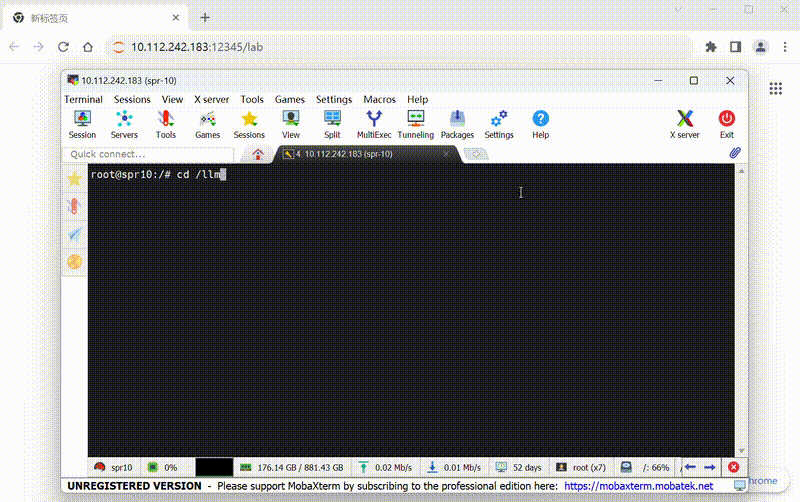Viewport: 800px width, 502px height.
Task: Open the Google apps grid icon
Action: pos(776,88)
